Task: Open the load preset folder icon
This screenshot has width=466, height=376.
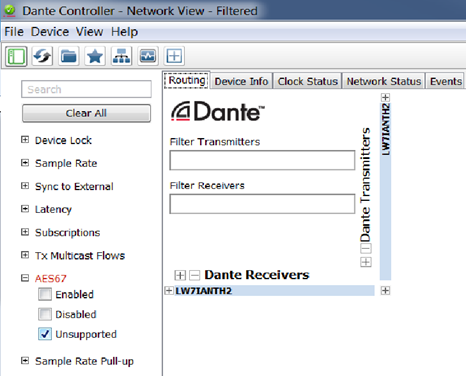Action: click(69, 56)
